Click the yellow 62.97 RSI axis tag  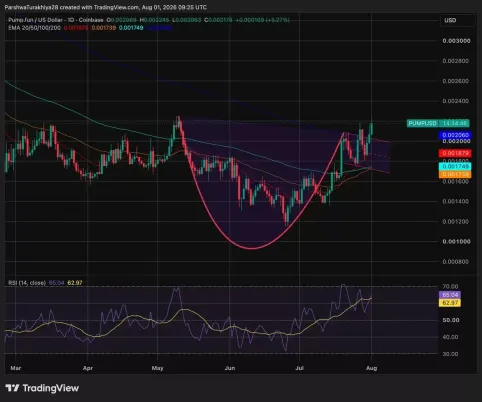[450, 303]
